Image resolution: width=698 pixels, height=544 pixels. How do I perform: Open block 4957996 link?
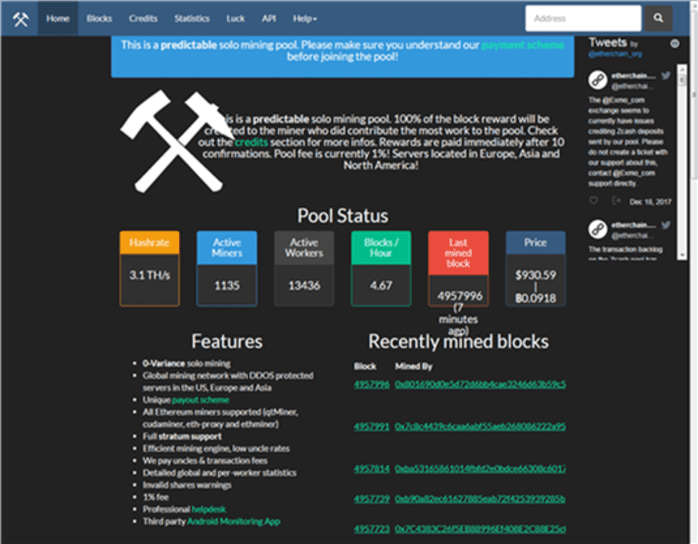(x=371, y=383)
